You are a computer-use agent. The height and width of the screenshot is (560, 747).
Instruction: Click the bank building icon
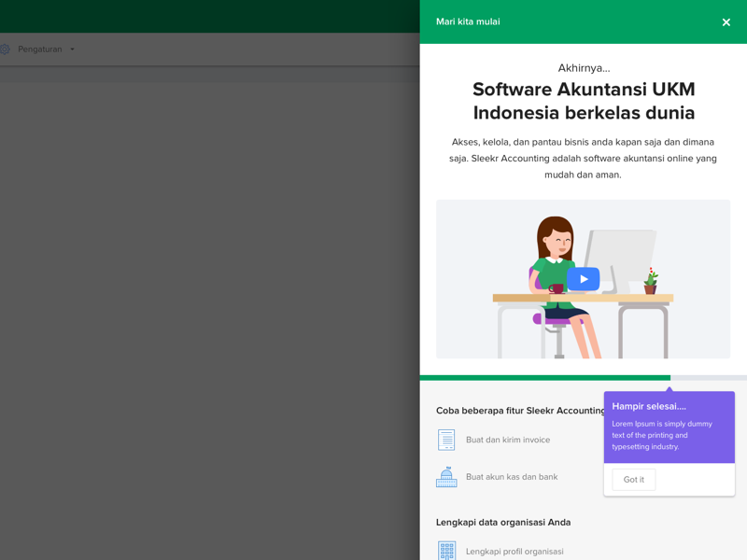click(446, 477)
